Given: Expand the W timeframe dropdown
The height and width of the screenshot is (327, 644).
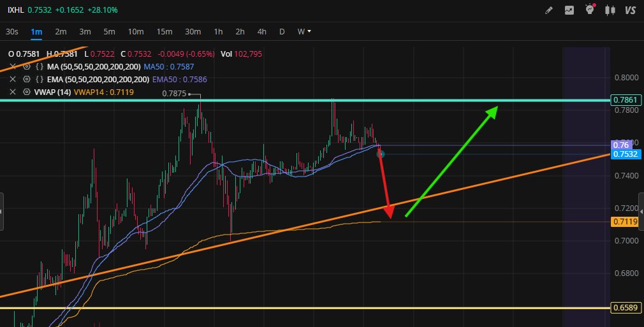Looking at the screenshot, I should pos(304,32).
